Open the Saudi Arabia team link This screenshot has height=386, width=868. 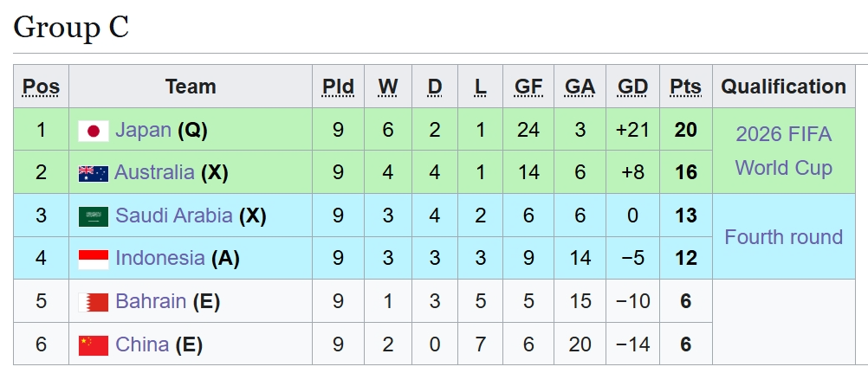[173, 216]
